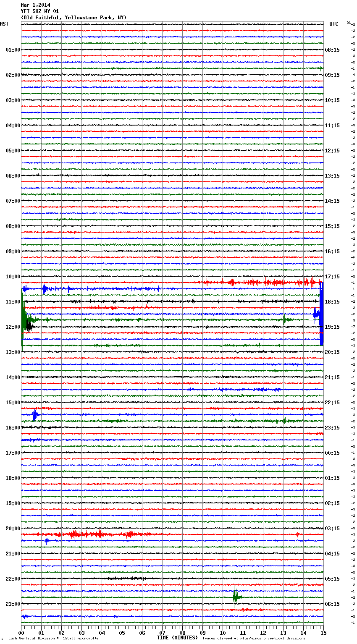Select the 19:15 UTC time label
The image size is (357, 644).
coord(332,327)
